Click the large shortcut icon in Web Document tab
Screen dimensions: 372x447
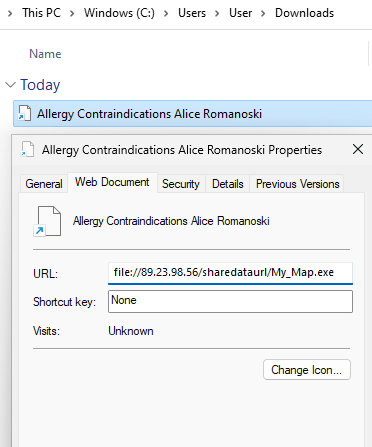click(47, 221)
